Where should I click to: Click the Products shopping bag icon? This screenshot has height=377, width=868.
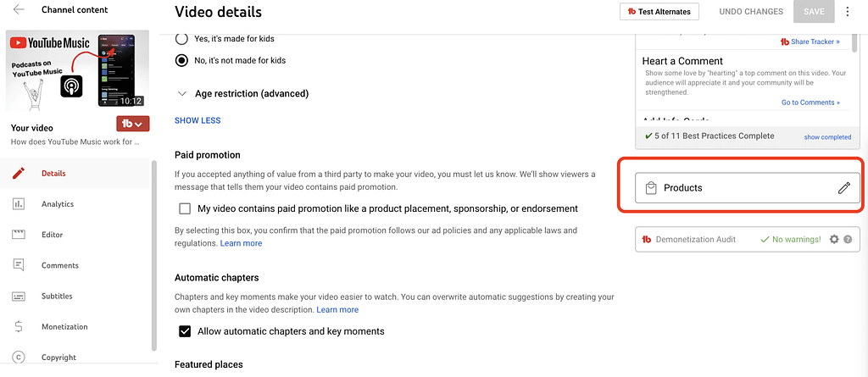point(651,188)
